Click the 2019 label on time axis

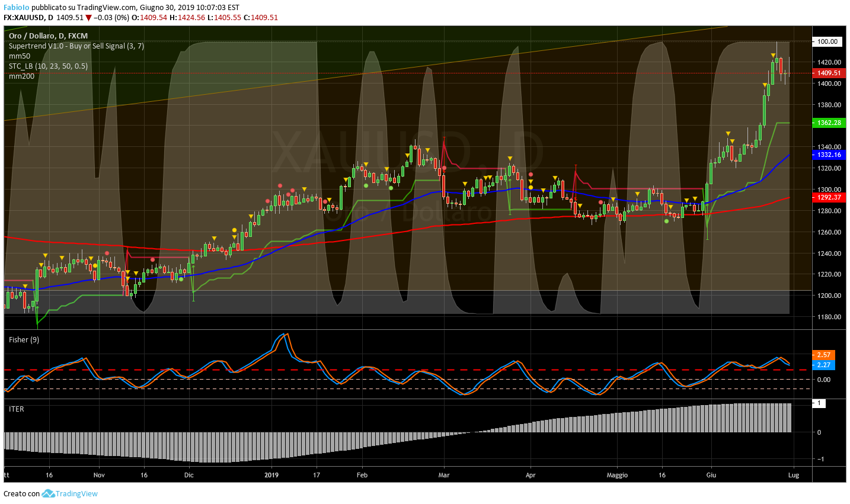click(271, 475)
